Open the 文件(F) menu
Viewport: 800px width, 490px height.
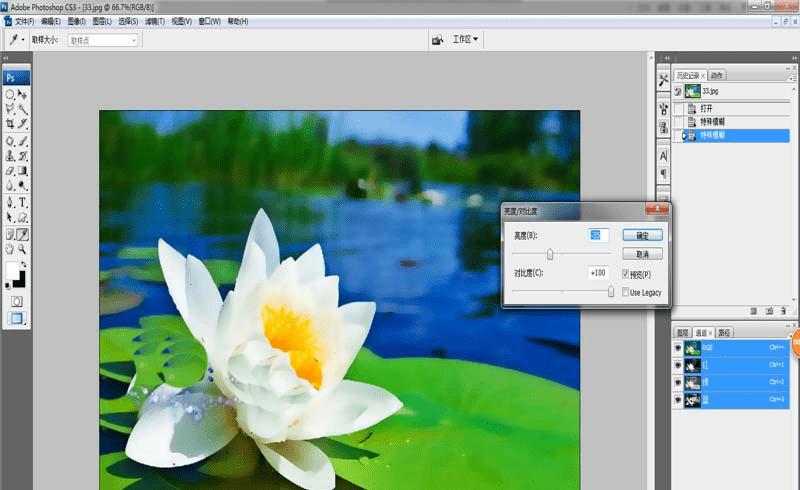tap(24, 21)
